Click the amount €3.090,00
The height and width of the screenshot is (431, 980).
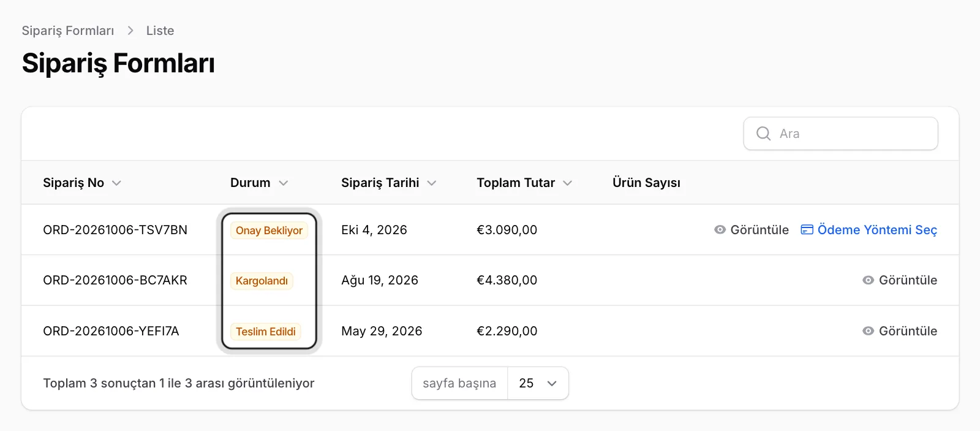click(507, 230)
